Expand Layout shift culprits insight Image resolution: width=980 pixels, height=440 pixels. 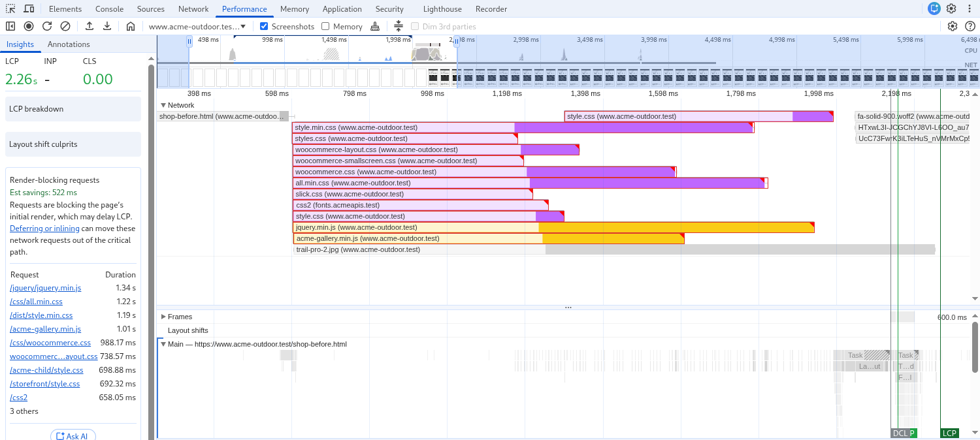73,144
